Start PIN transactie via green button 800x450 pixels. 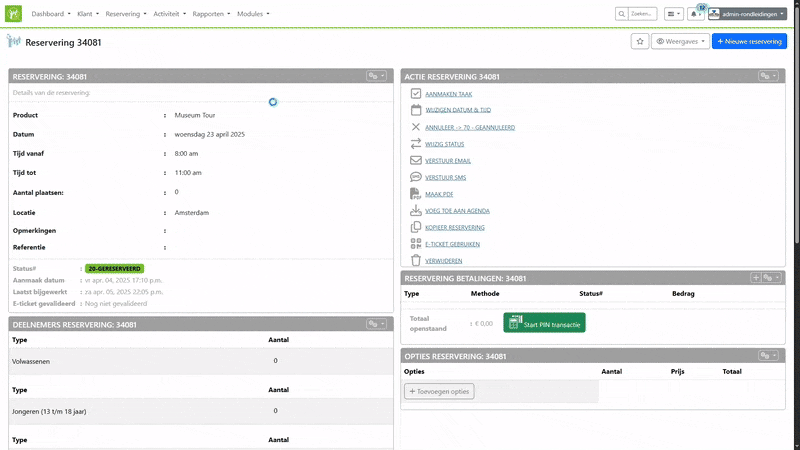pyautogui.click(x=544, y=322)
